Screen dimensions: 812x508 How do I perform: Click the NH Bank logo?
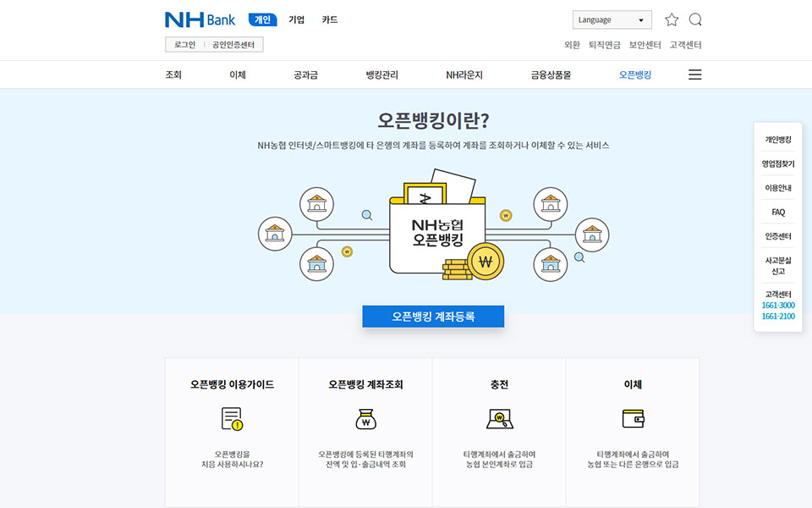tap(200, 19)
